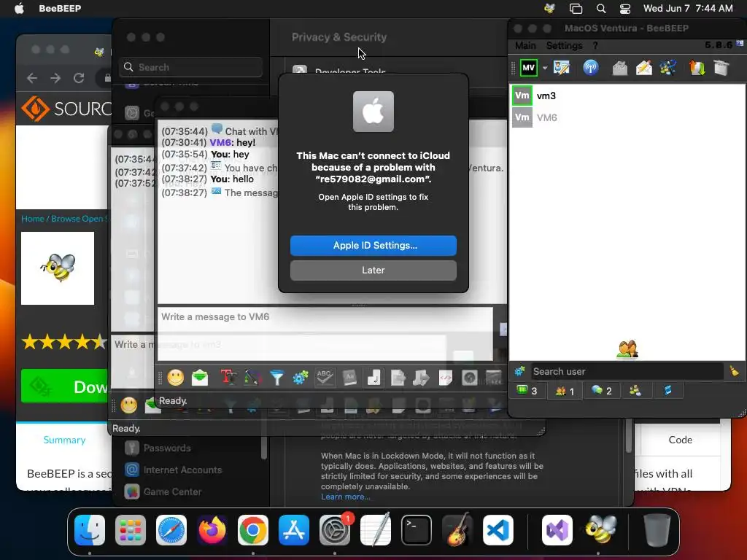Open Control Center in menu bar
This screenshot has height=560, width=747.
(x=625, y=8)
